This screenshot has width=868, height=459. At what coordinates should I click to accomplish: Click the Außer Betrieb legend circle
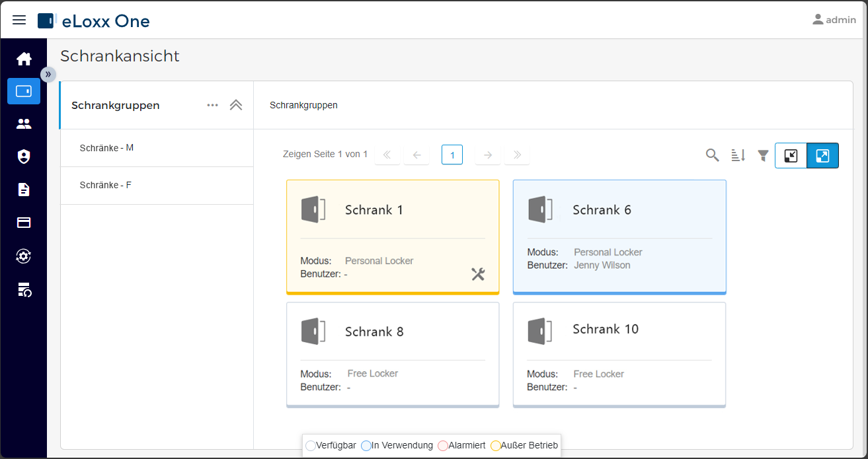coord(496,446)
